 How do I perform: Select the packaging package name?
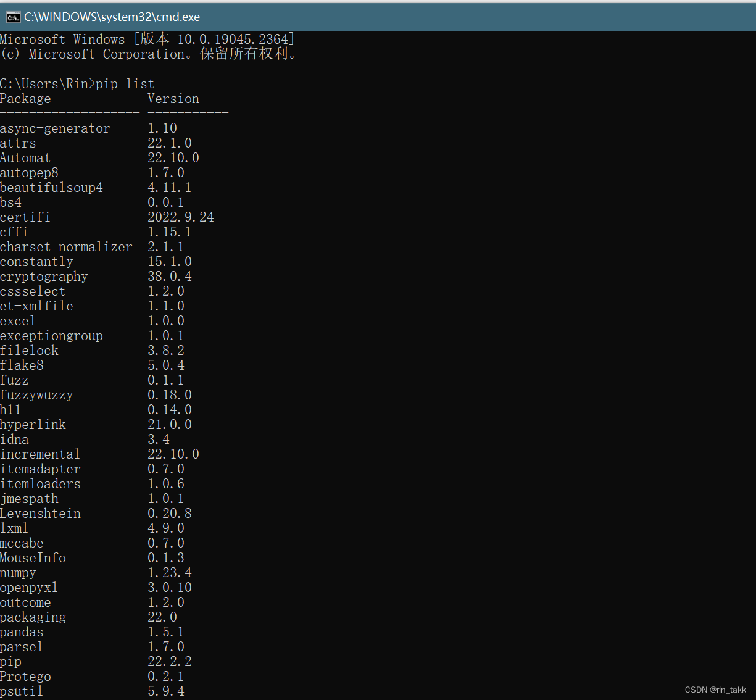[x=33, y=617]
